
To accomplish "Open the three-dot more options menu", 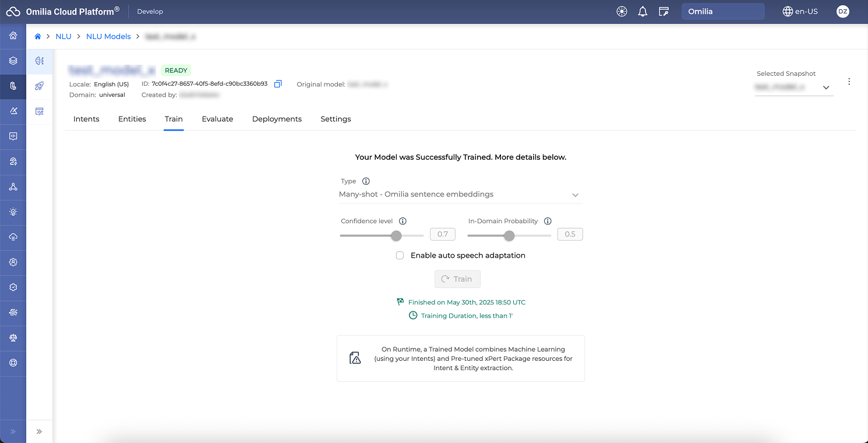I will [849, 82].
